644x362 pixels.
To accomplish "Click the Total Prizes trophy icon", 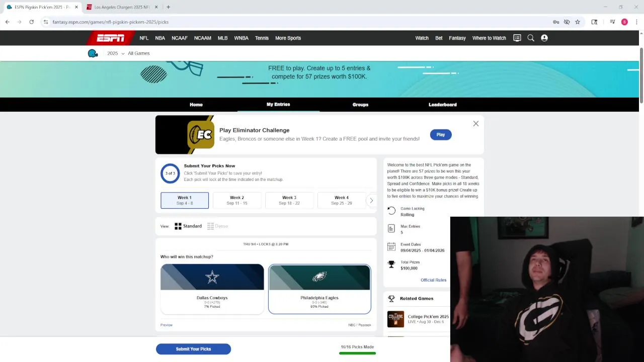I will pos(391,264).
